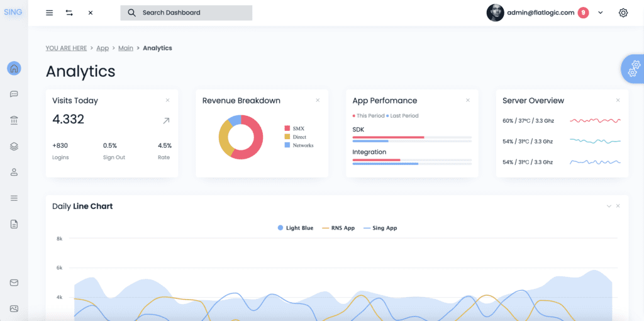This screenshot has width=644, height=321.
Task: Click the SDK red progress bar
Action: point(388,137)
